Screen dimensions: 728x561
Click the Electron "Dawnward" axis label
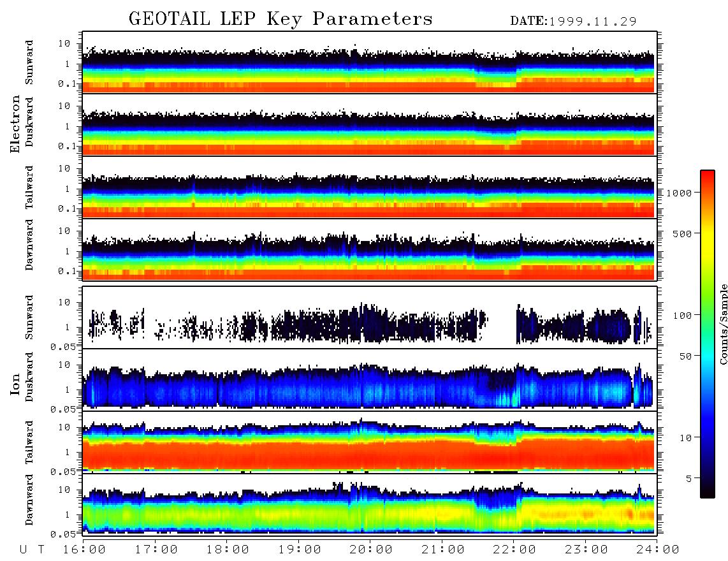tap(29, 245)
